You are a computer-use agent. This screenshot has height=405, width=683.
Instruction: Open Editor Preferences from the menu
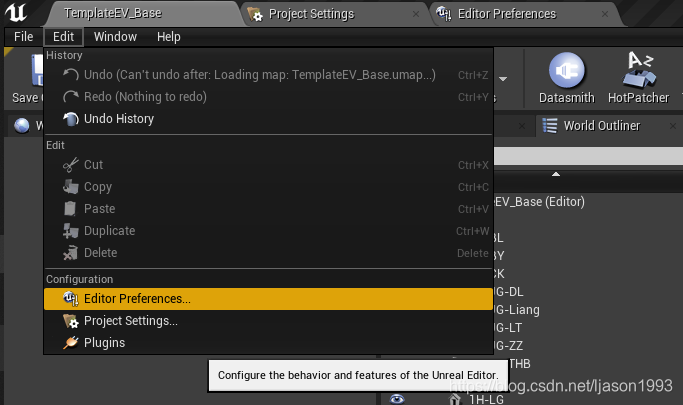point(268,299)
